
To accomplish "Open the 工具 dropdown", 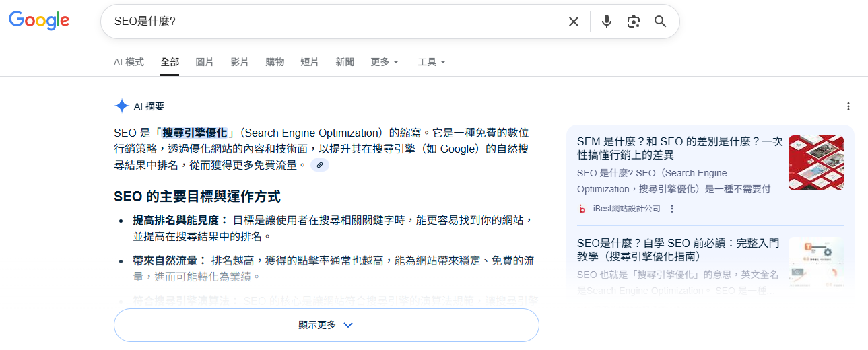I will (432, 62).
